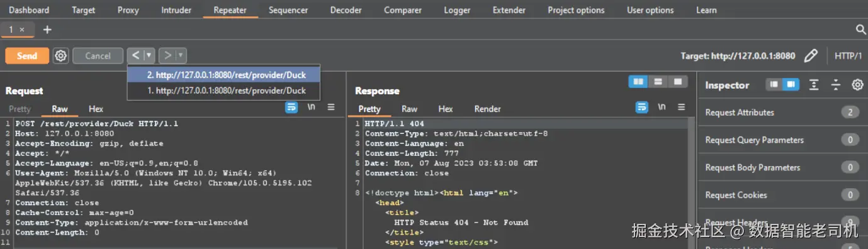
Task: Expand Request Query Parameters in Inspector
Action: click(782, 140)
